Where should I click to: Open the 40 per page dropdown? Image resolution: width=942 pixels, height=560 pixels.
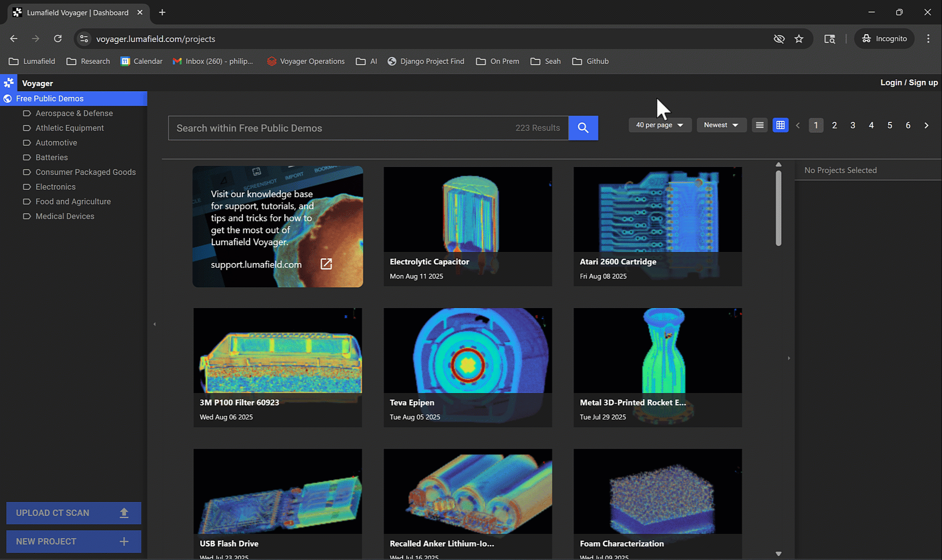pyautogui.click(x=659, y=125)
